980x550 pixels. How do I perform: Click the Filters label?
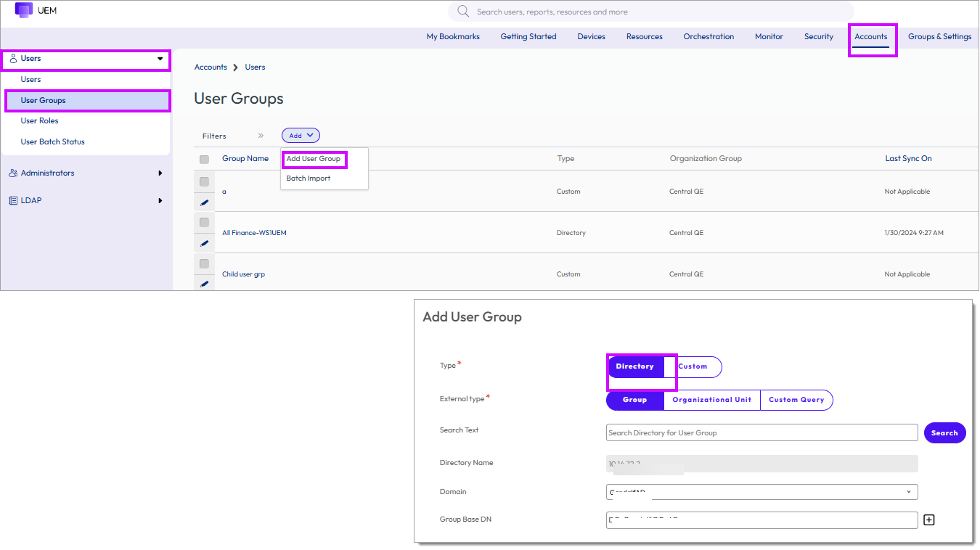click(x=214, y=136)
